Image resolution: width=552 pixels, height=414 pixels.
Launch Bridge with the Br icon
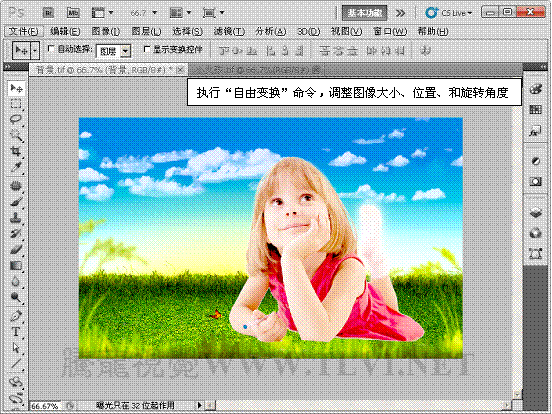pos(48,13)
